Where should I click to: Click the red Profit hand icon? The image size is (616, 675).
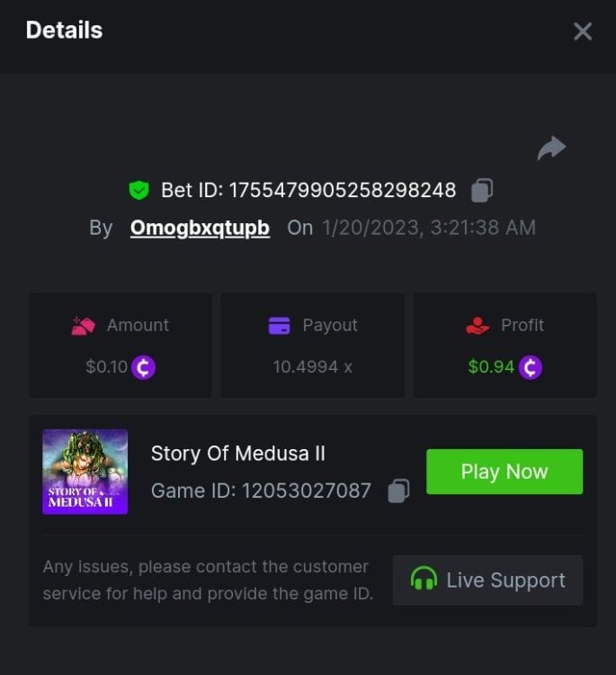click(x=478, y=326)
